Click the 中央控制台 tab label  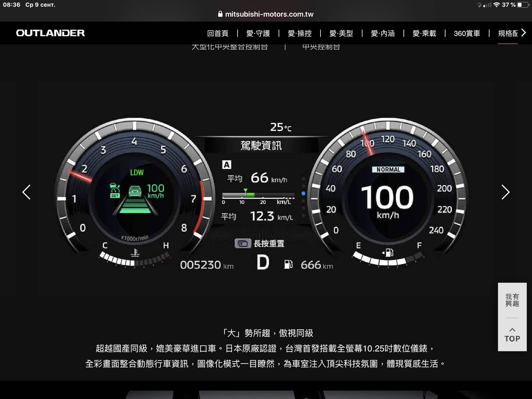point(321,47)
